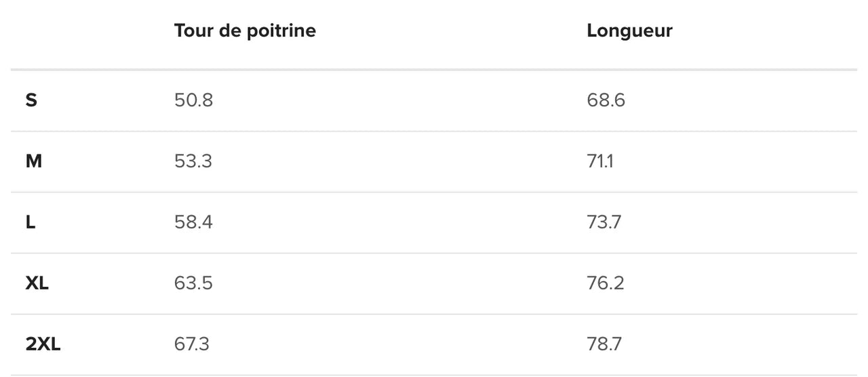
Task: Click the 78.7 length value for 2XL
Action: point(604,344)
